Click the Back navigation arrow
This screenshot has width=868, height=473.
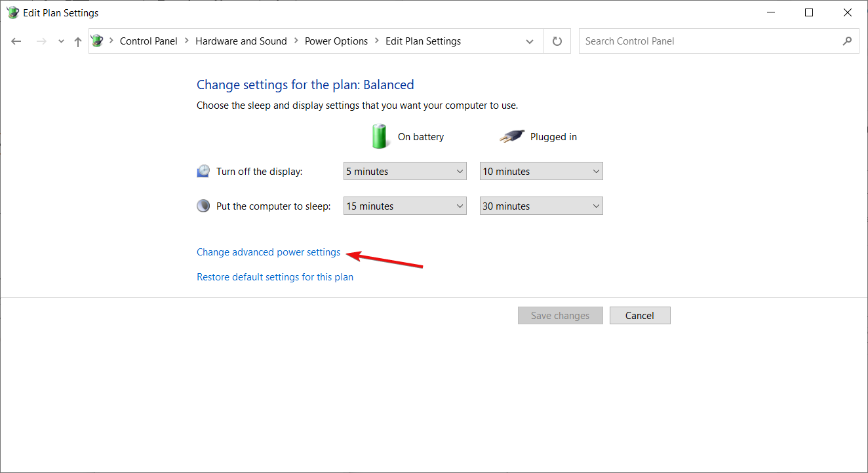click(x=16, y=41)
